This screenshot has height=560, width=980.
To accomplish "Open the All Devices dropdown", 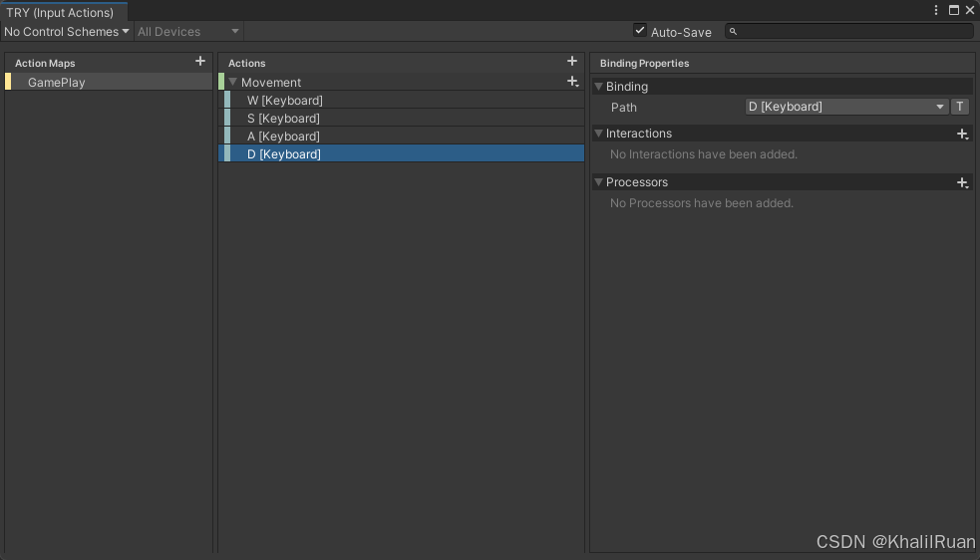I will pyautogui.click(x=188, y=31).
